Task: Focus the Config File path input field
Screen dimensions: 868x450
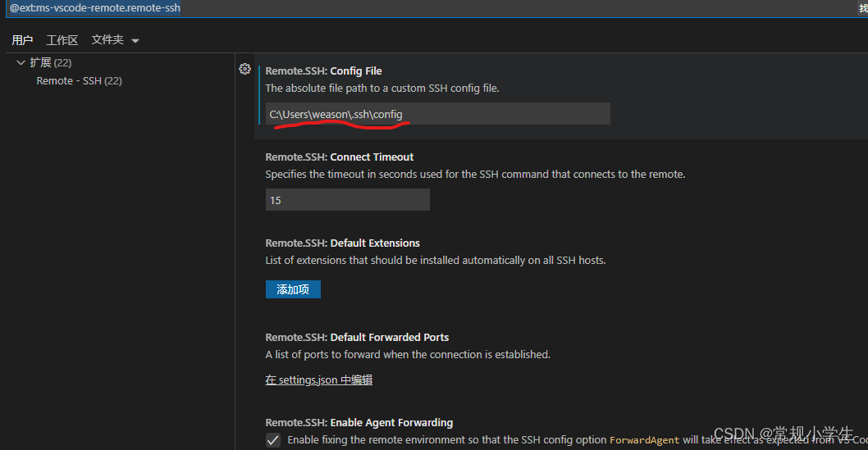Action: [438, 114]
